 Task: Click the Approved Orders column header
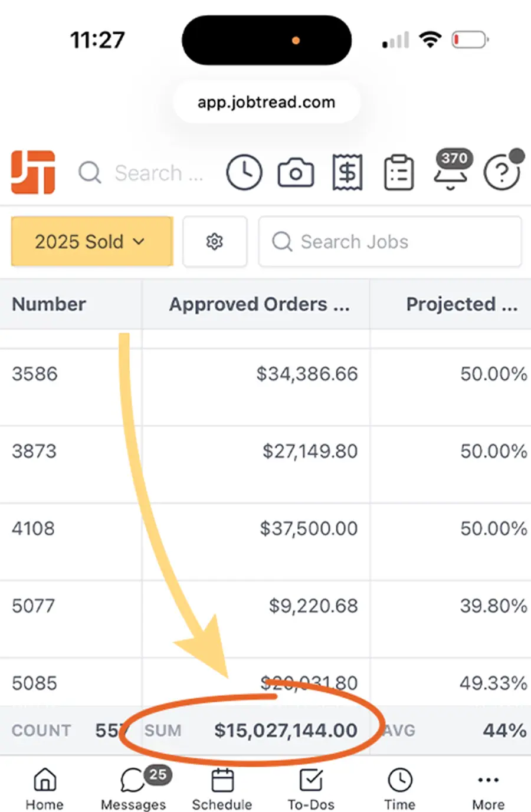point(258,304)
